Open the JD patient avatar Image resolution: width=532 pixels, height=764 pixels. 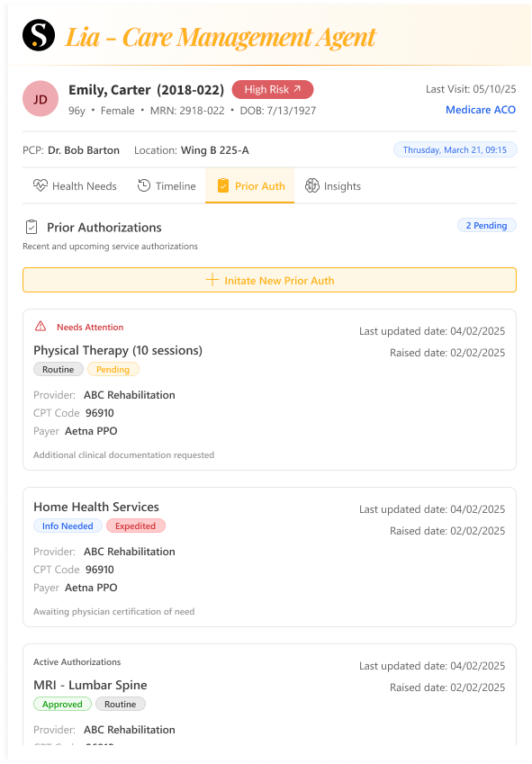(41, 99)
